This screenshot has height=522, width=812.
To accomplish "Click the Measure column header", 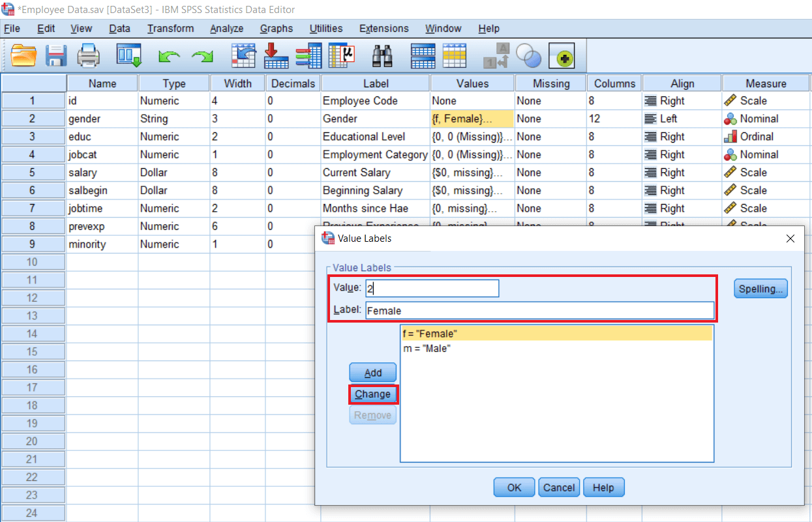I will click(x=766, y=83).
